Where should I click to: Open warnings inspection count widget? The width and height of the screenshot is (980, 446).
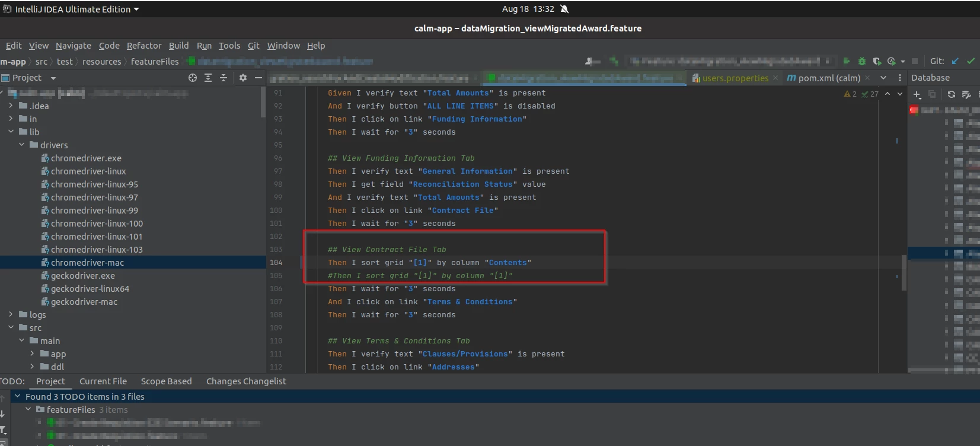(x=861, y=94)
